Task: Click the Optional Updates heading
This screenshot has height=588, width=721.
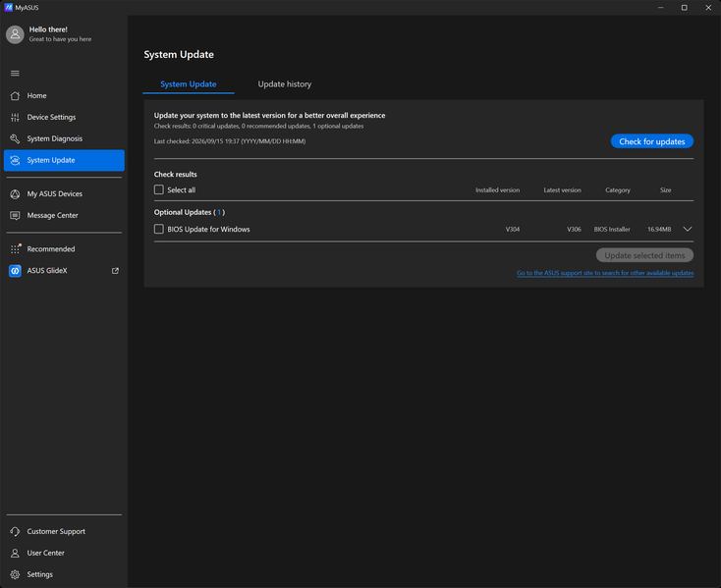Action: pos(190,212)
